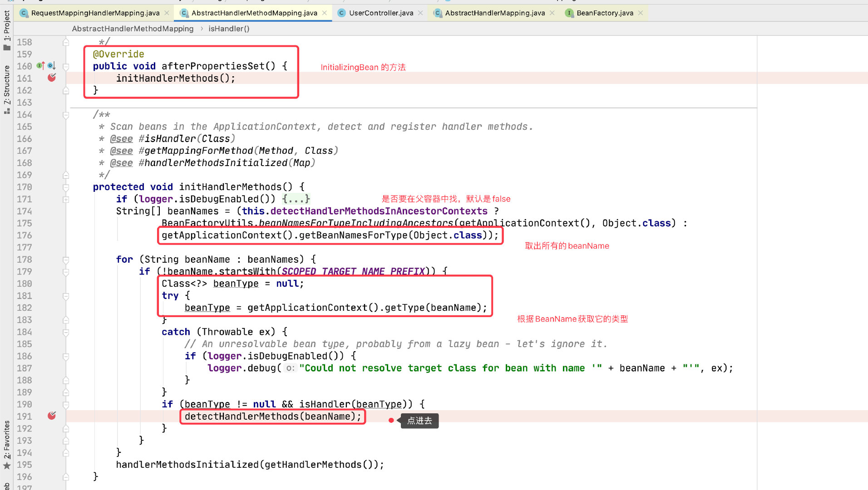
Task: Click detectHandlerMethodsInAncestorContexts on line 174
Action: point(379,211)
